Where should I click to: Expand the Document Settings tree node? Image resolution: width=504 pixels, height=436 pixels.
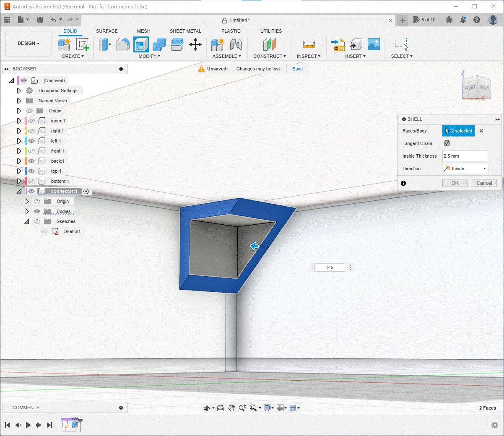(x=19, y=91)
